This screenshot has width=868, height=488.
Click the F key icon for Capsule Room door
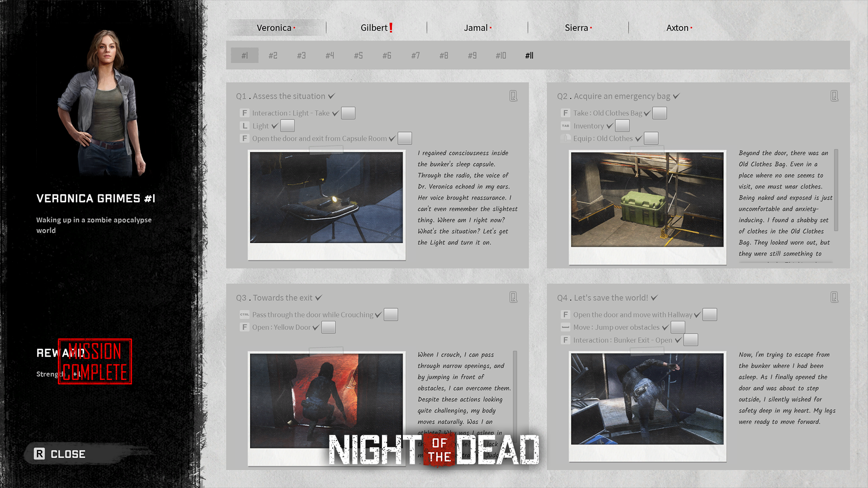tap(245, 138)
